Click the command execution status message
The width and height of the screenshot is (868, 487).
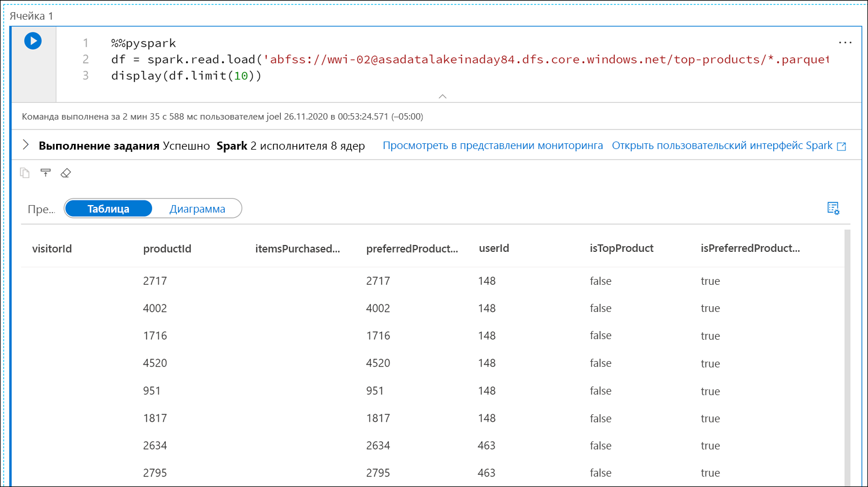point(222,117)
